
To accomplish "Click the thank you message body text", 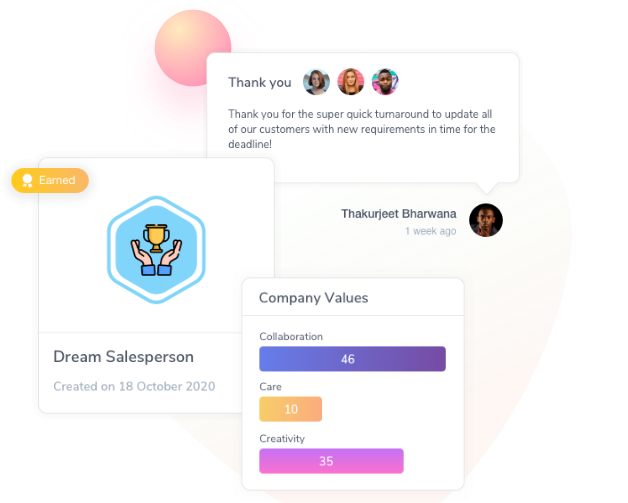I will tap(362, 129).
